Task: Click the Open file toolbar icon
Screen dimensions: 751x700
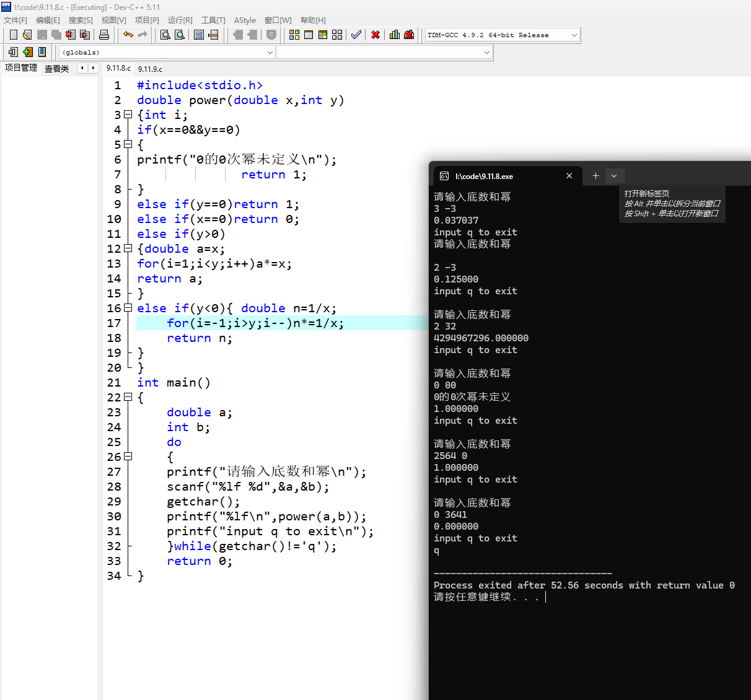Action: click(27, 35)
